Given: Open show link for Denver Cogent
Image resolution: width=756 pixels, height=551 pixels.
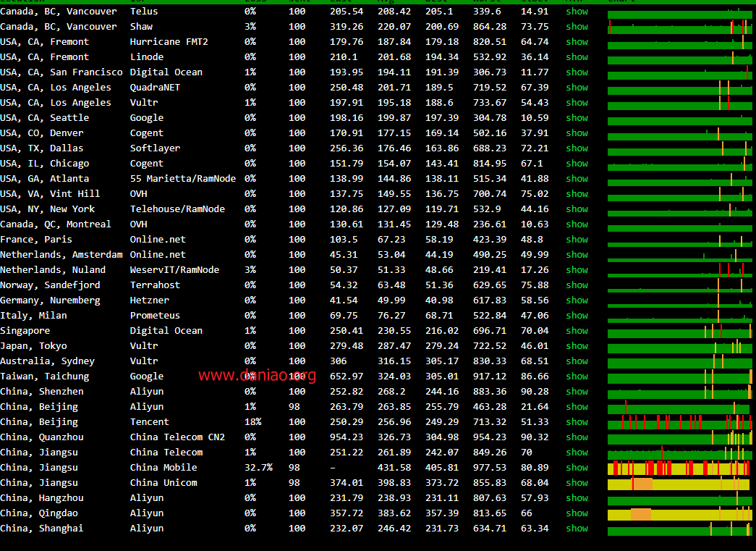Looking at the screenshot, I should (x=577, y=133).
